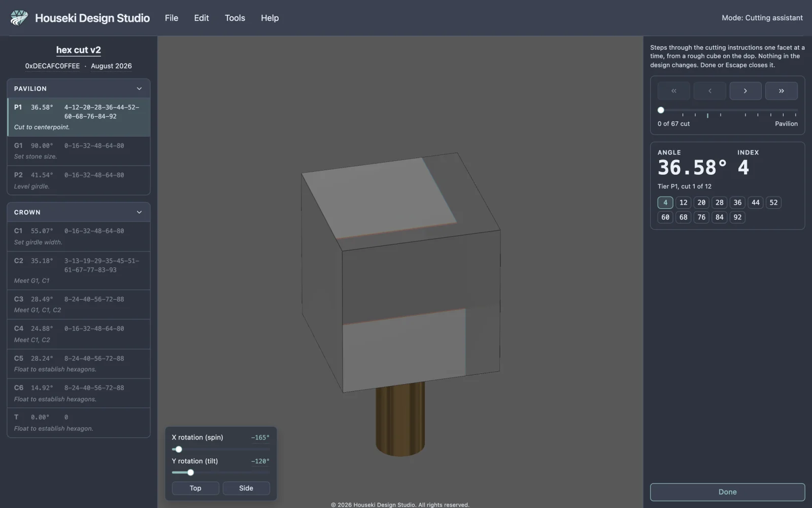Select index 68 chip
812x508 pixels.
(684, 217)
